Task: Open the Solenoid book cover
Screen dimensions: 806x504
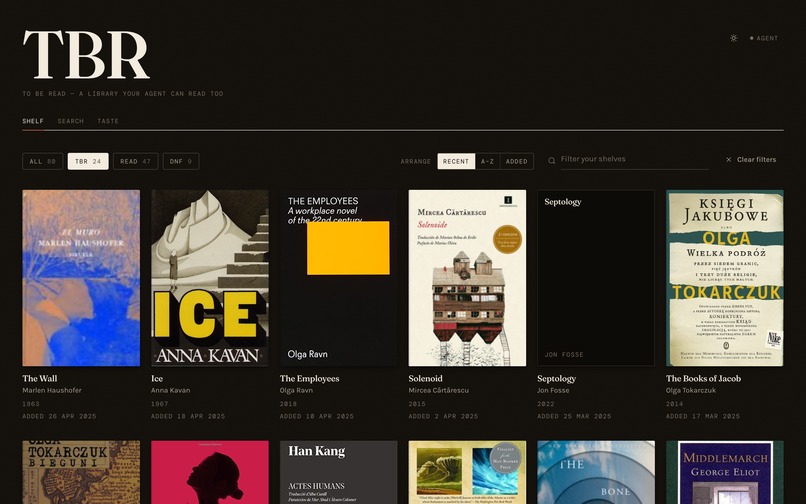Action: (467, 278)
